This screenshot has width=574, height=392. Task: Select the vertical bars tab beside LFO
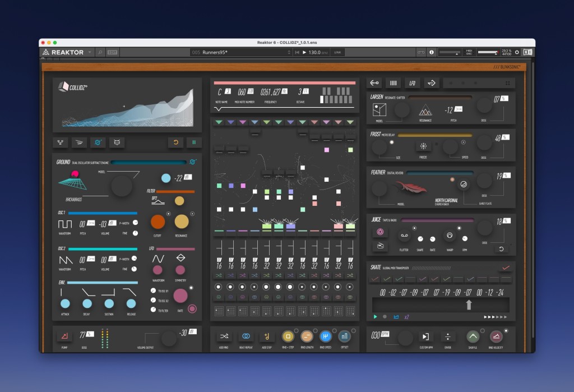click(394, 83)
